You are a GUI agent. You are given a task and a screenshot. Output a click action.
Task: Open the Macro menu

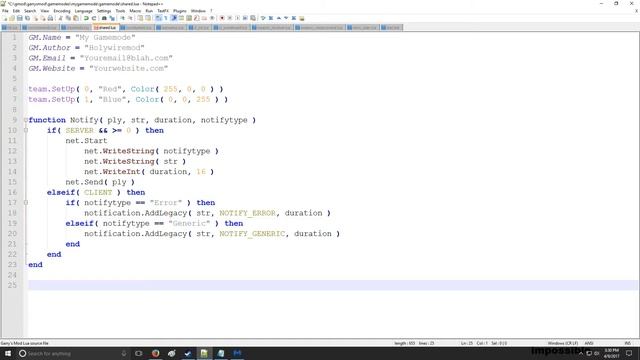pyautogui.click(x=136, y=11)
